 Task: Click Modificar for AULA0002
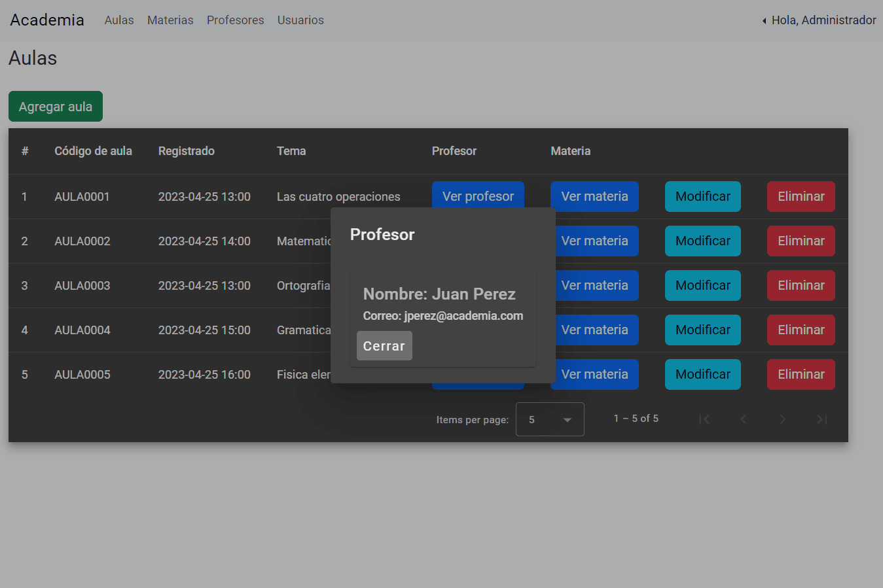pyautogui.click(x=703, y=241)
